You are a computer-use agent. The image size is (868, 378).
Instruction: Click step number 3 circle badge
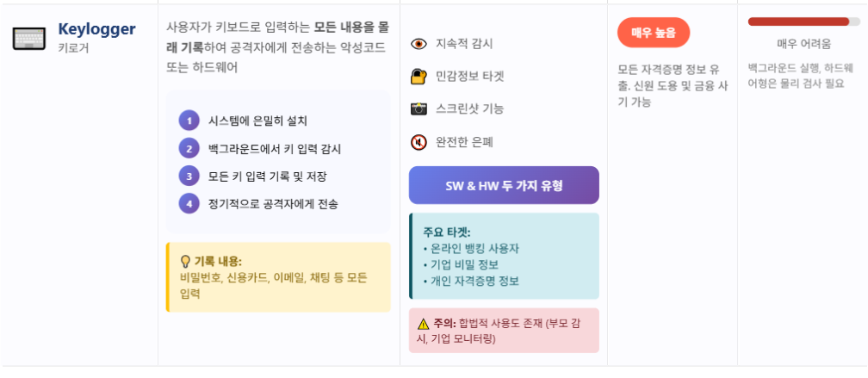(189, 176)
